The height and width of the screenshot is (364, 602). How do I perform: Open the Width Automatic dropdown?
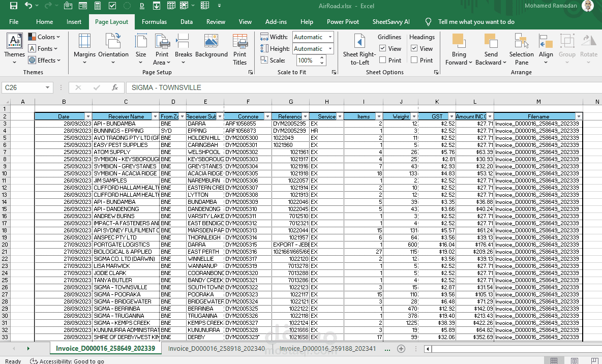(x=330, y=37)
